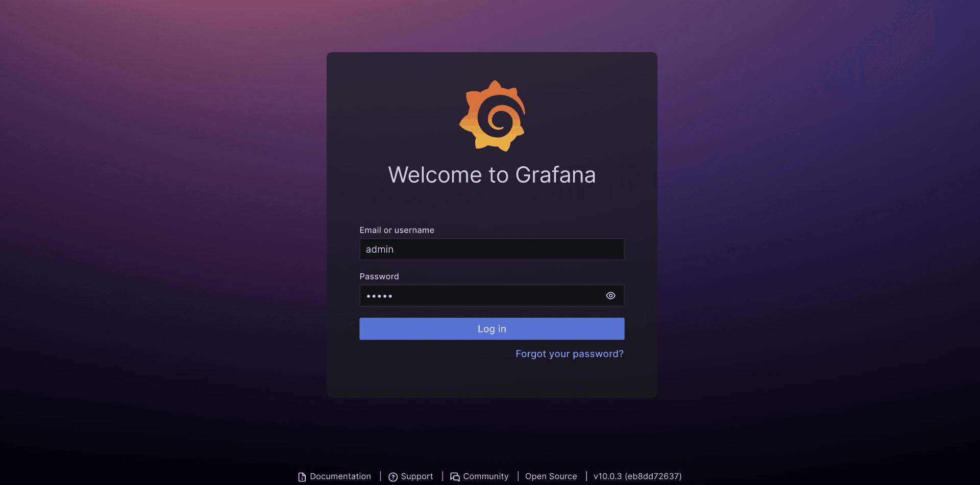
Task: Click the Welcome to Grafana heading
Action: click(x=492, y=175)
